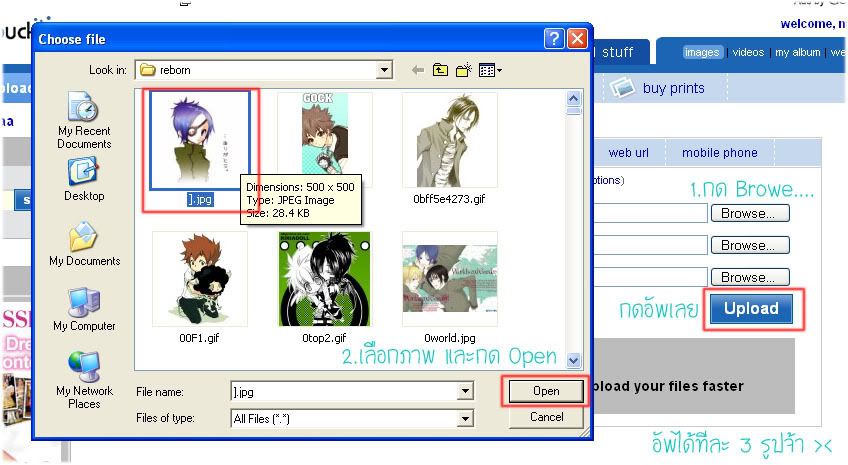The width and height of the screenshot is (848, 465).
Task: Select the 00F1.gif thumbnail
Action: coord(200,279)
